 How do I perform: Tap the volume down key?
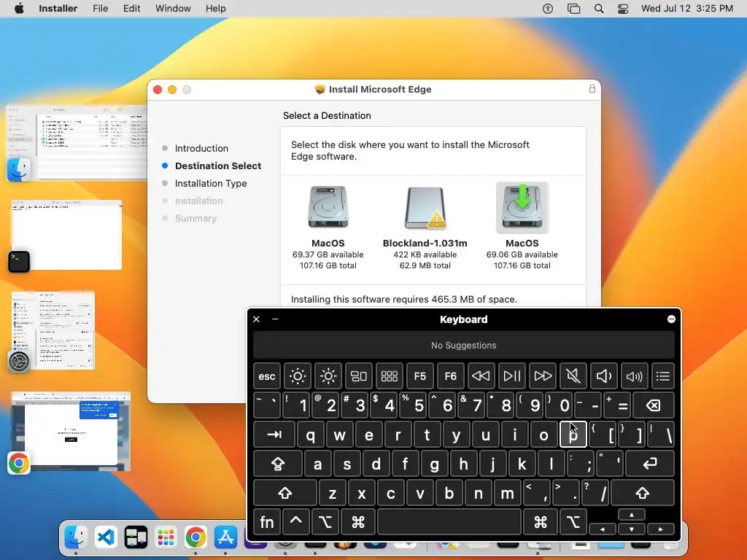(x=603, y=376)
